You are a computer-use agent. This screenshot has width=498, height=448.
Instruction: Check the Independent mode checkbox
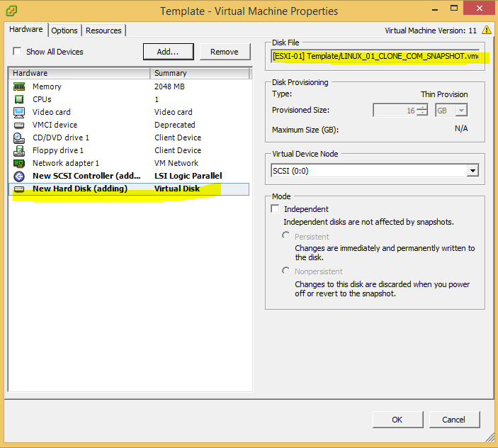click(276, 209)
